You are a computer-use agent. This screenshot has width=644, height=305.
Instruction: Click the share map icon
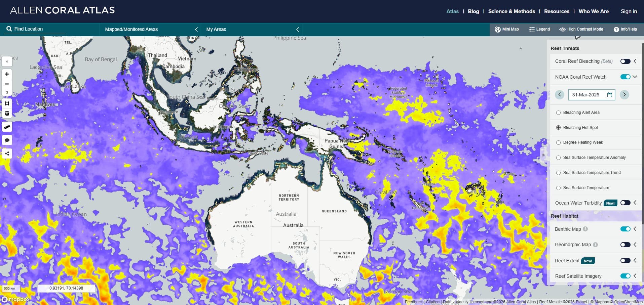point(7,154)
